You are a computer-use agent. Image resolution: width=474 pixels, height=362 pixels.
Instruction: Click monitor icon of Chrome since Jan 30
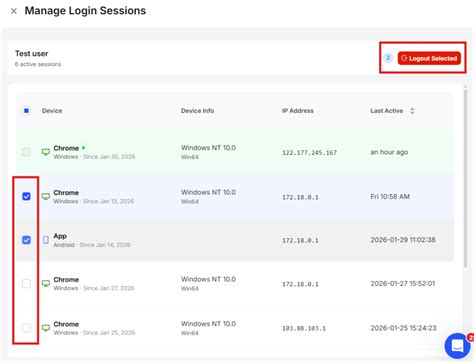[46, 152]
